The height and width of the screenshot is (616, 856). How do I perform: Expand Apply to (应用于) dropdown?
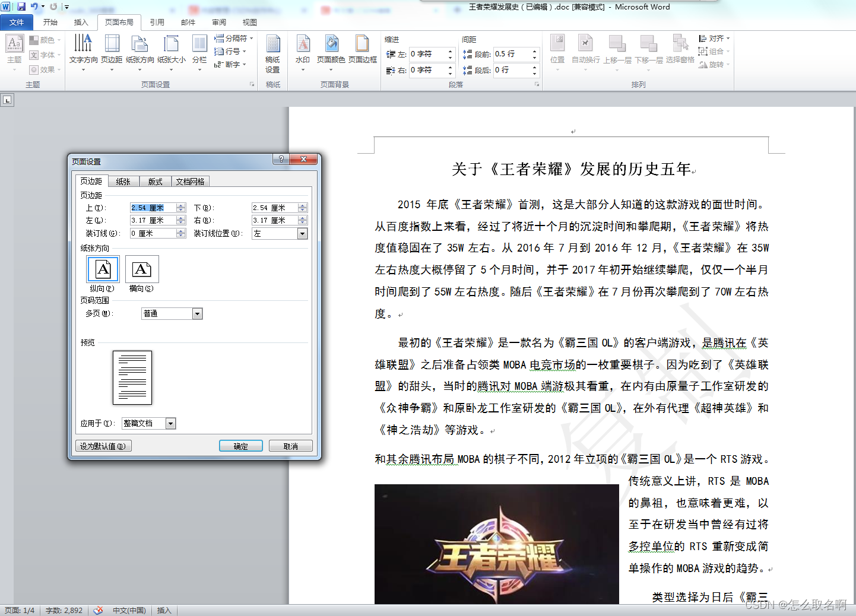[171, 423]
